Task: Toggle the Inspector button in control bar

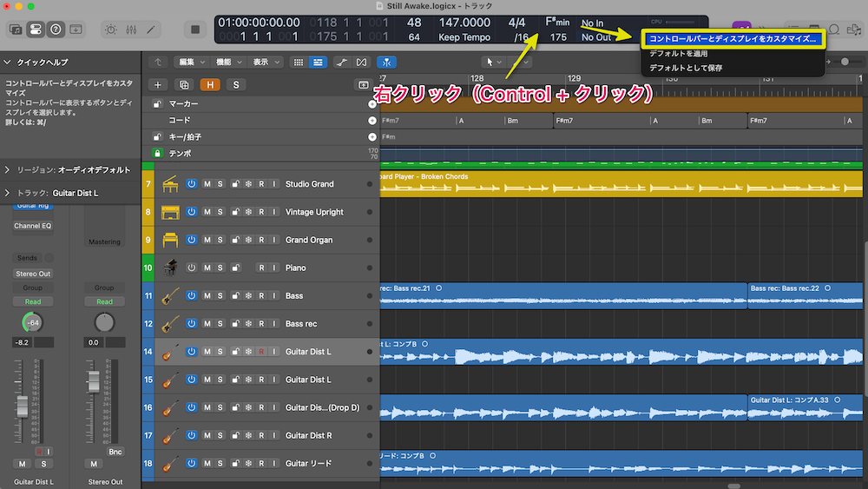Action: (36, 29)
